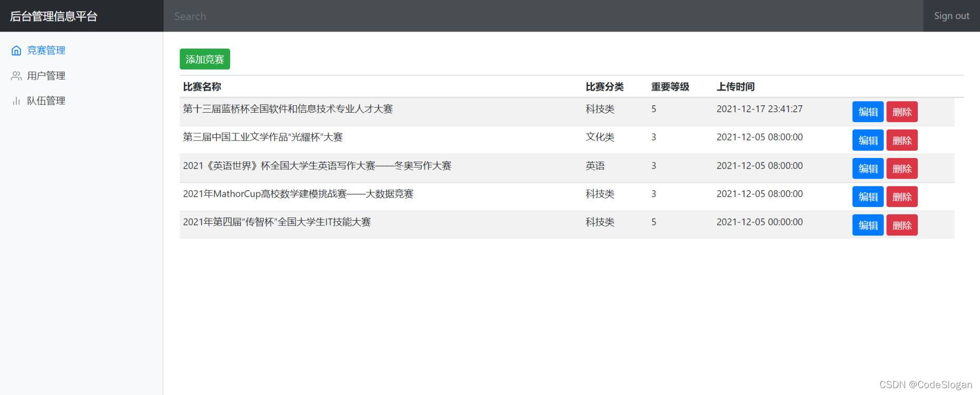Edit the 第十三届蓝桥杯 competition row
The image size is (980, 395).
click(868, 112)
